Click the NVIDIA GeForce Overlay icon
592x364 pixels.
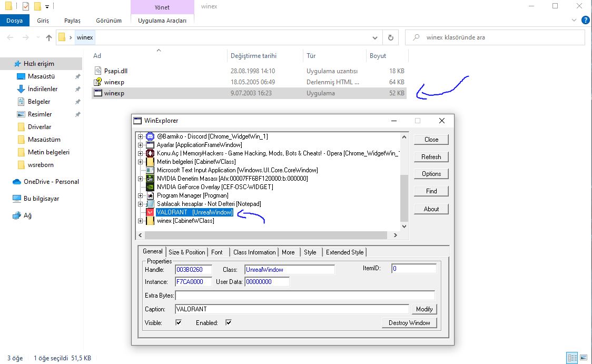click(x=150, y=187)
